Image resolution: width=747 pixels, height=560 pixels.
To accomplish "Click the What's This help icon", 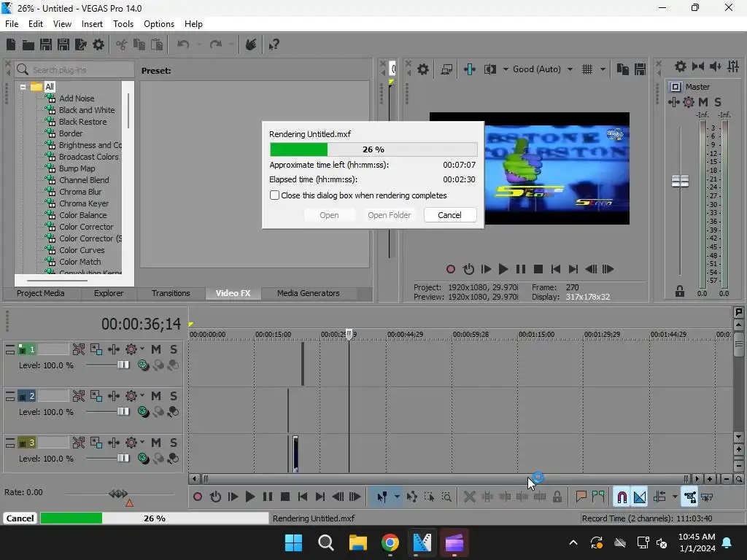I will (x=274, y=44).
